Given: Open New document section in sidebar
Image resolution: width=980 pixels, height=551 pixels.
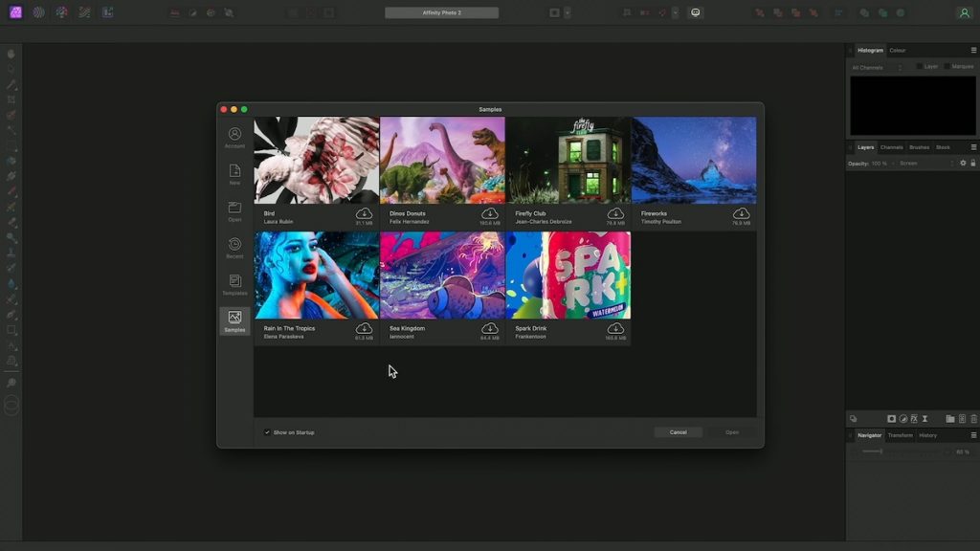Looking at the screenshot, I should tap(234, 175).
